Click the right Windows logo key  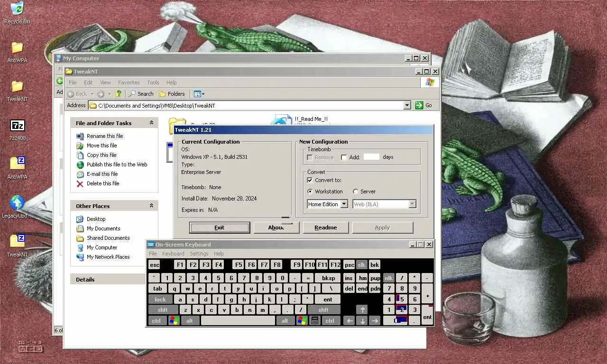tap(302, 321)
